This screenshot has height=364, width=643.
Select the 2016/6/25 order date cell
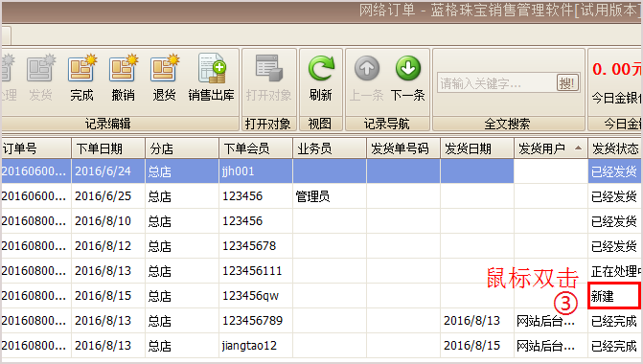(108, 196)
